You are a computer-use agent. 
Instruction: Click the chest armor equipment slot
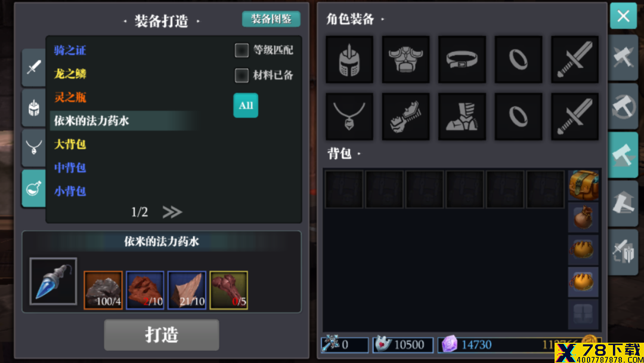pyautogui.click(x=406, y=60)
